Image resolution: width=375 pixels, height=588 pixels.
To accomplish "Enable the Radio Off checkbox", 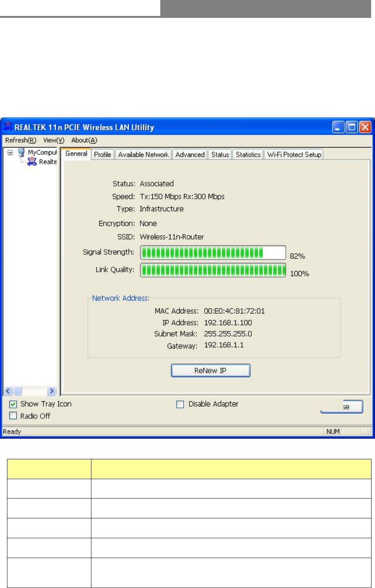I will point(13,416).
